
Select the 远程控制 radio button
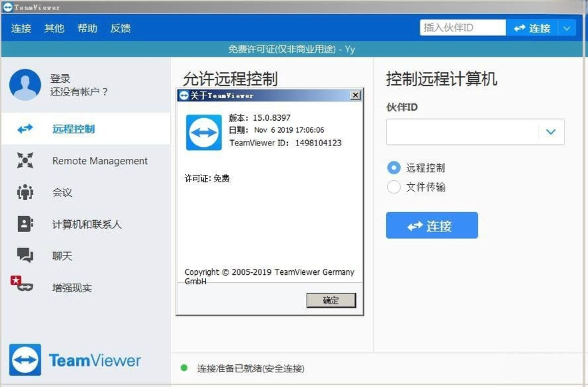point(394,167)
